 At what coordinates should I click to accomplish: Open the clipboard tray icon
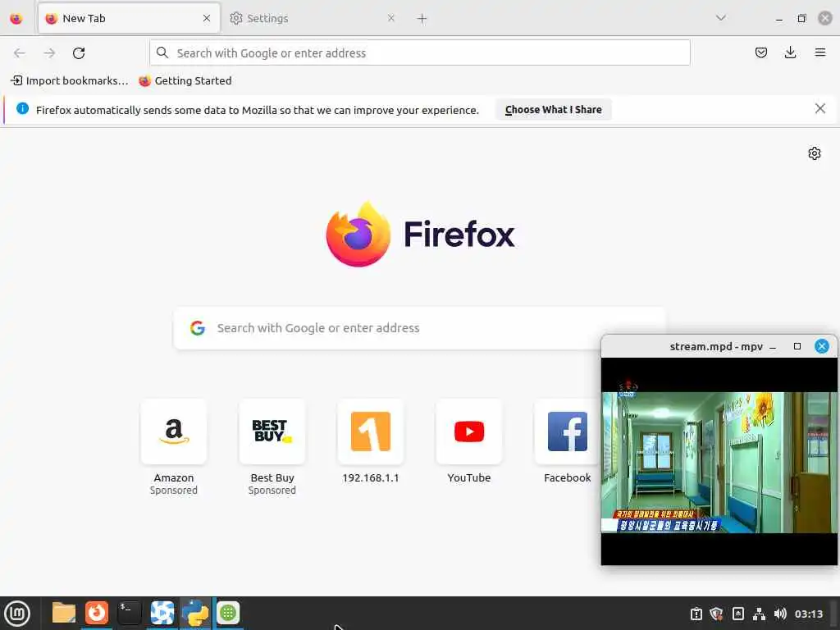[696, 614]
